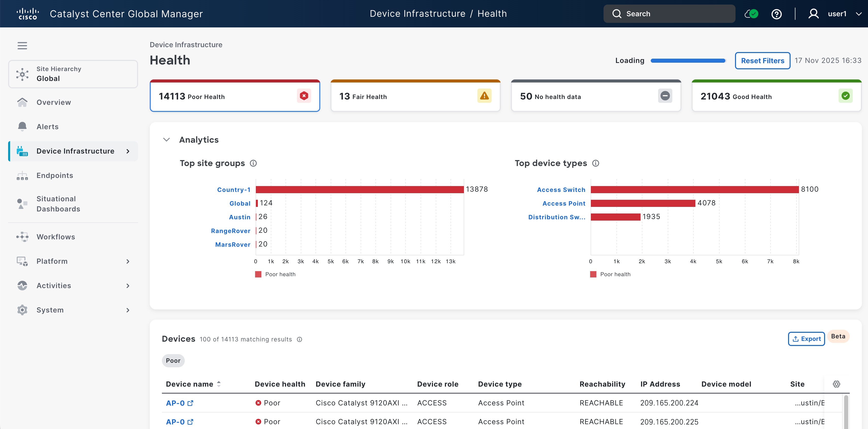868x429 pixels.
Task: Open external link icon for first AP-0
Action: [x=190, y=403]
